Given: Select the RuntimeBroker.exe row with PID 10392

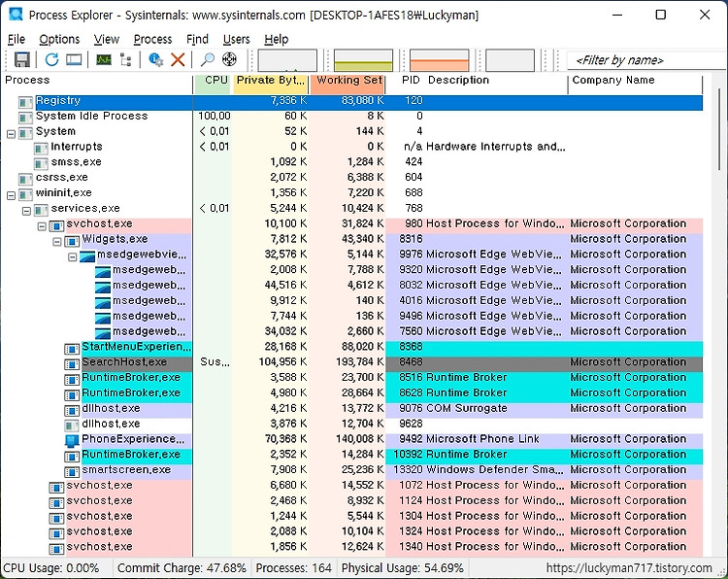Looking at the screenshot, I should 352,455.
